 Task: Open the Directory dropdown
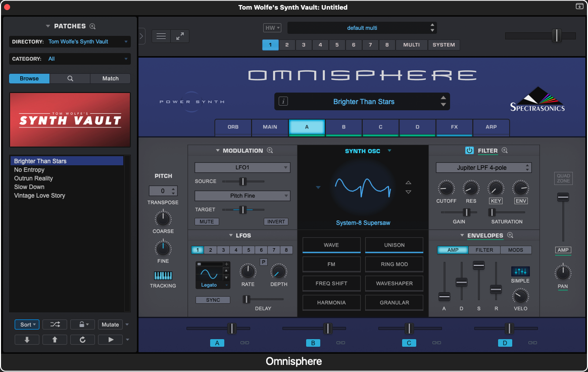point(70,41)
